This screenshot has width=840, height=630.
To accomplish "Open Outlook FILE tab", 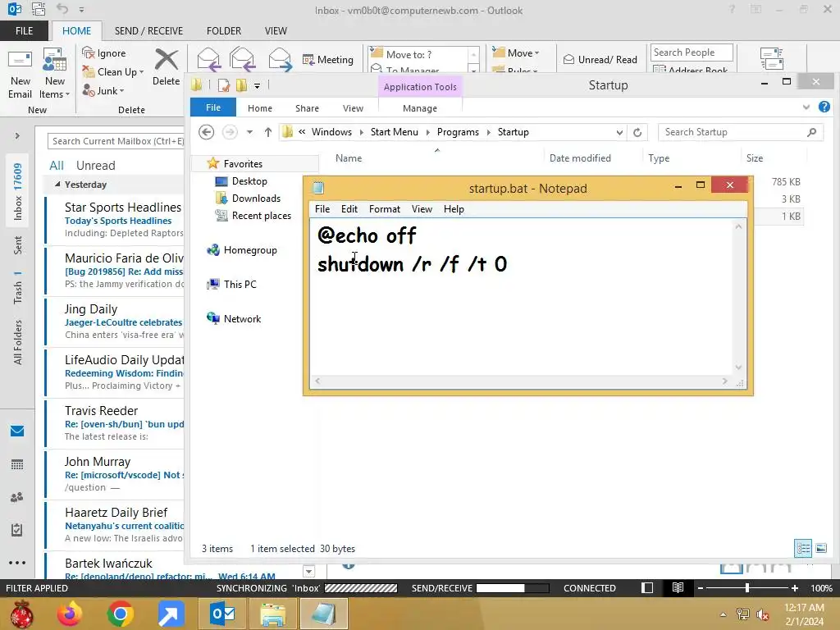I will coord(24,31).
